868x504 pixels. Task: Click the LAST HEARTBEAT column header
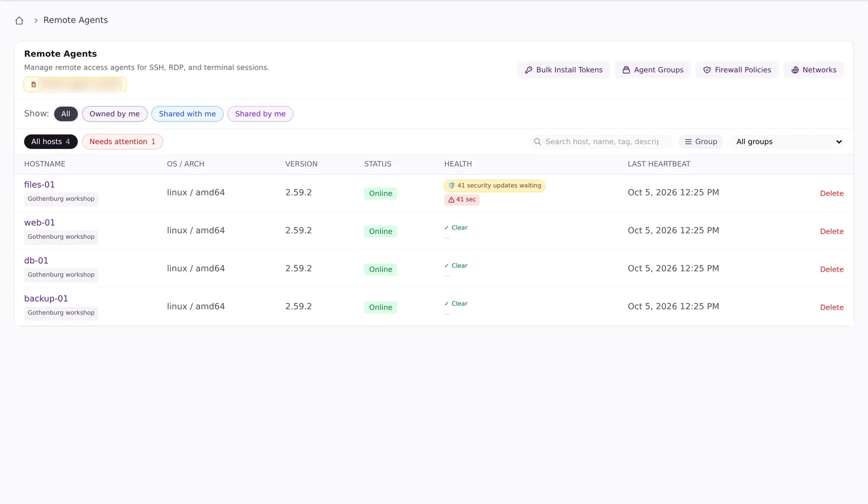tap(659, 164)
